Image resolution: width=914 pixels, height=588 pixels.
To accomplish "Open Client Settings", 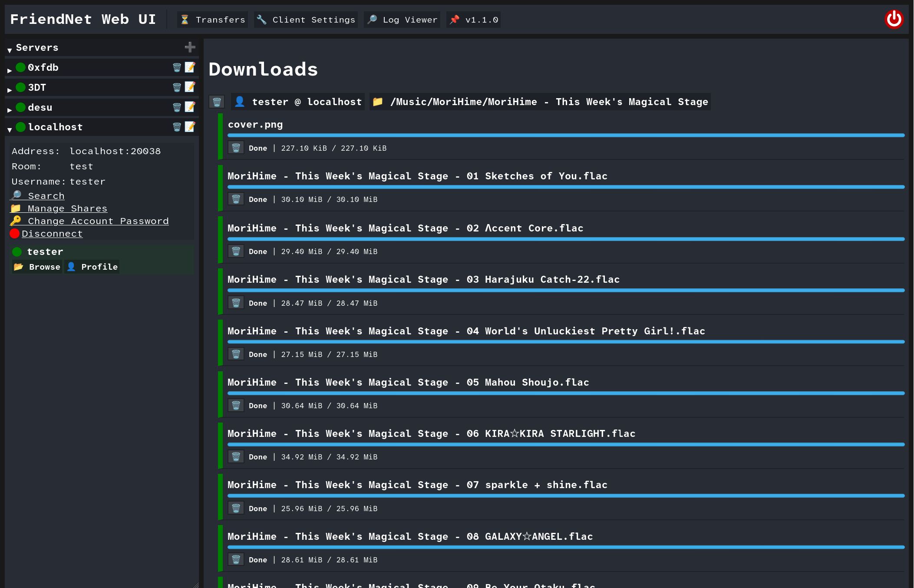I will click(x=305, y=19).
